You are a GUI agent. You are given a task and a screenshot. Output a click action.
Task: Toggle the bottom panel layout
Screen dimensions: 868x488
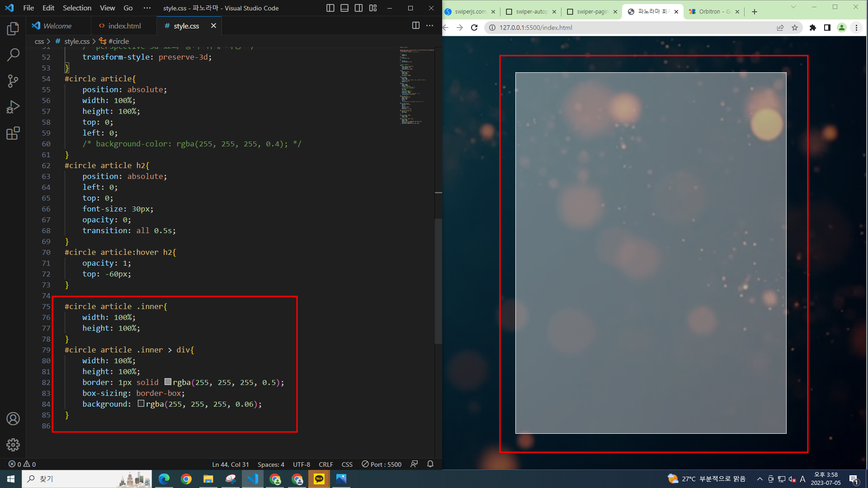pyautogui.click(x=344, y=8)
